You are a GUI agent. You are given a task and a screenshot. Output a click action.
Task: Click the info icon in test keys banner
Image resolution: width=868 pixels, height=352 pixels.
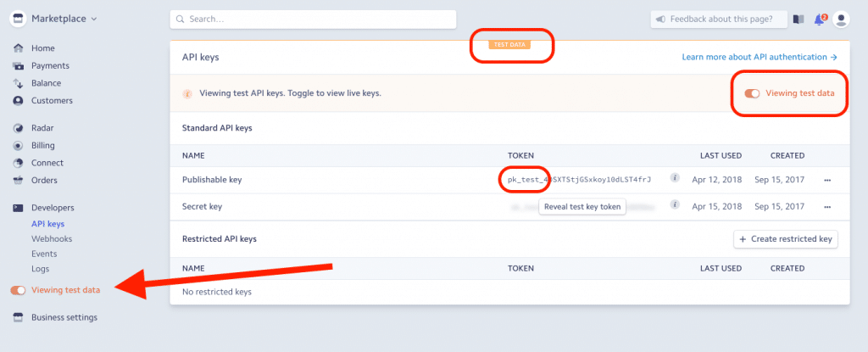(187, 93)
